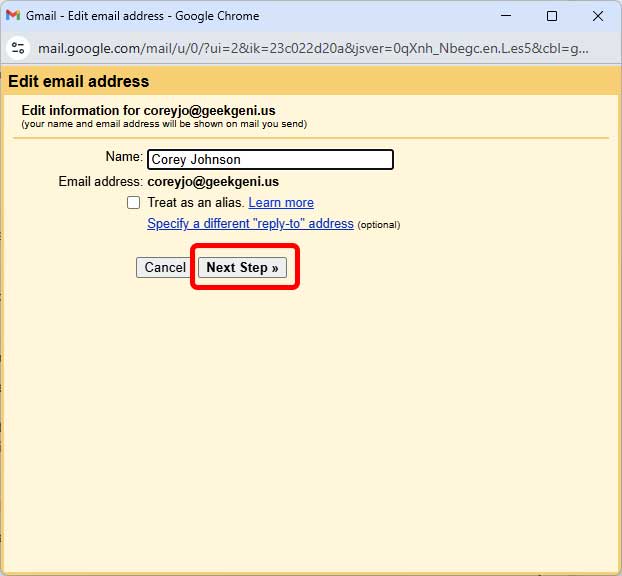Click the 'Edit email address' heading
This screenshot has width=622, height=576.
(x=79, y=81)
